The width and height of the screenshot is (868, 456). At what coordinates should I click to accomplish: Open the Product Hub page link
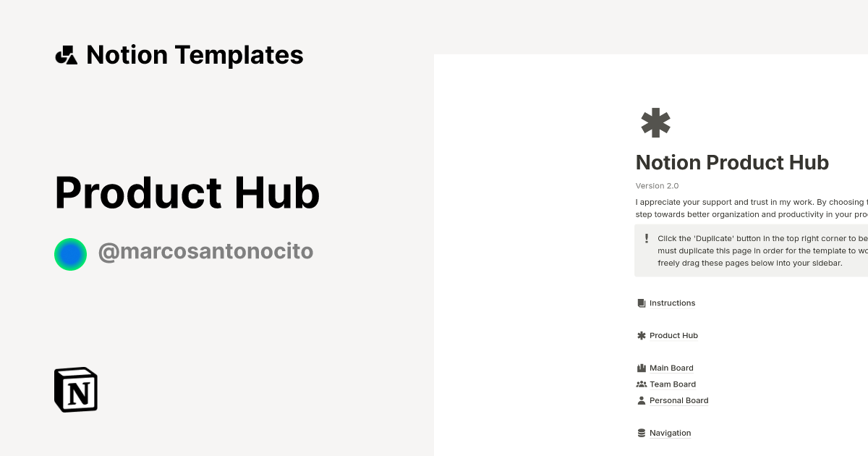click(673, 335)
